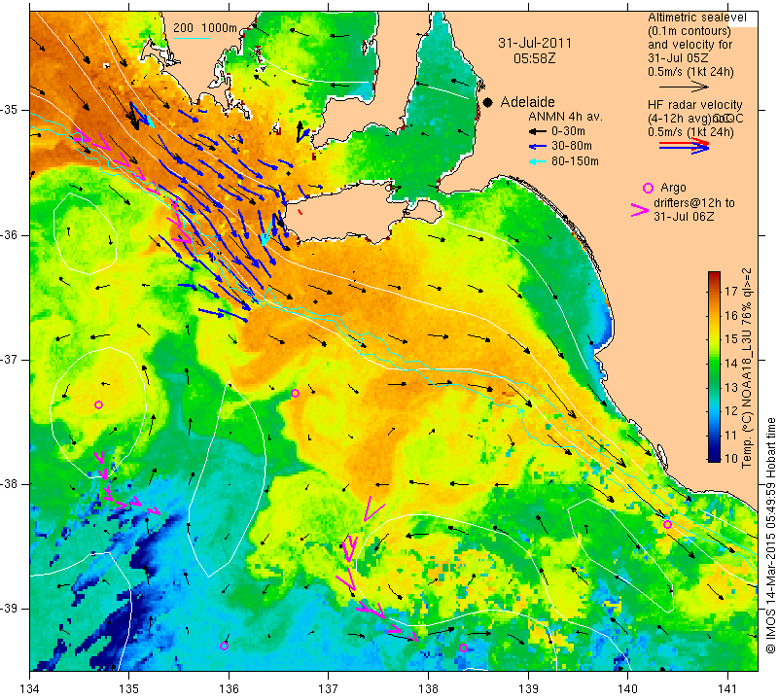Click the Argo float circle near 134.7E 37.4S
The width and height of the screenshot is (778, 700).
click(x=98, y=405)
